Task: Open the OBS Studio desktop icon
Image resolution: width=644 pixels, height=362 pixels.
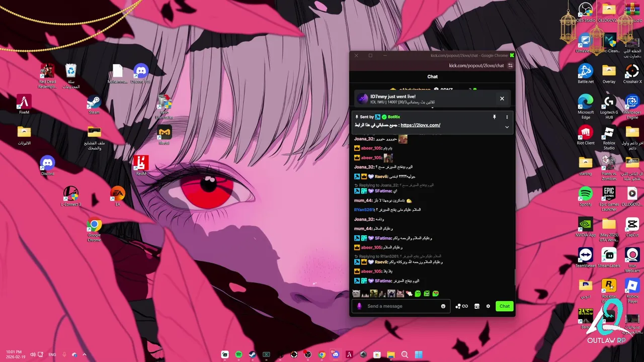Action: coord(586,13)
